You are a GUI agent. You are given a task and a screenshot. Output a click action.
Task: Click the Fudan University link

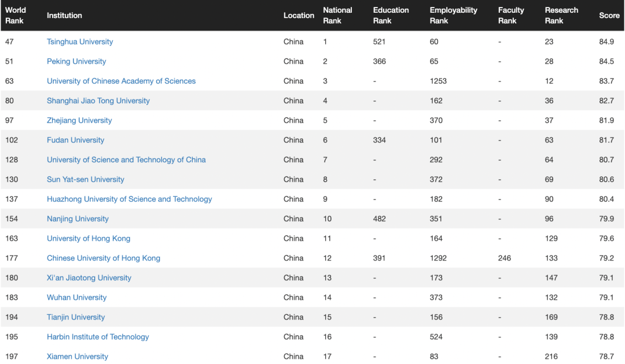(x=76, y=140)
